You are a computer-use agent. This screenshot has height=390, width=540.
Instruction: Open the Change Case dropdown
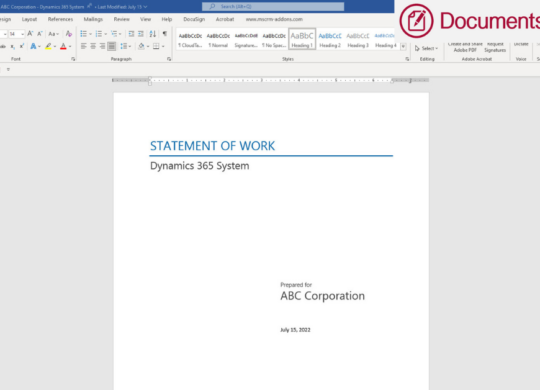click(53, 34)
